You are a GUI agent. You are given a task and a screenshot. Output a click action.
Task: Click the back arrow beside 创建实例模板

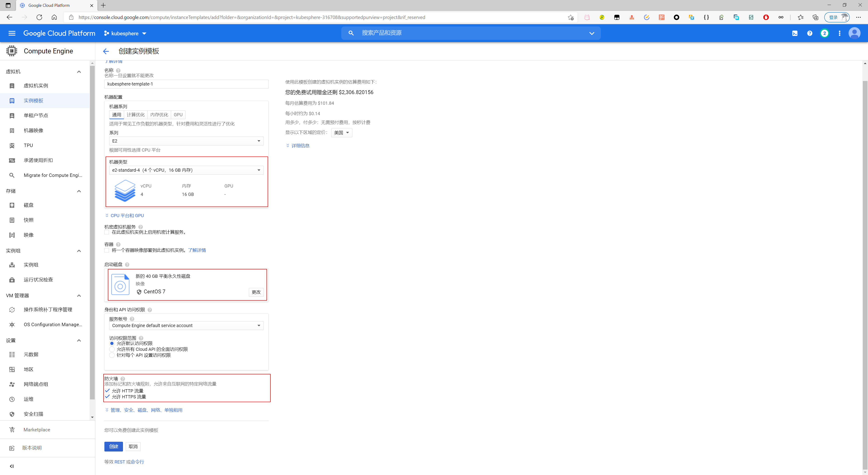[106, 51]
